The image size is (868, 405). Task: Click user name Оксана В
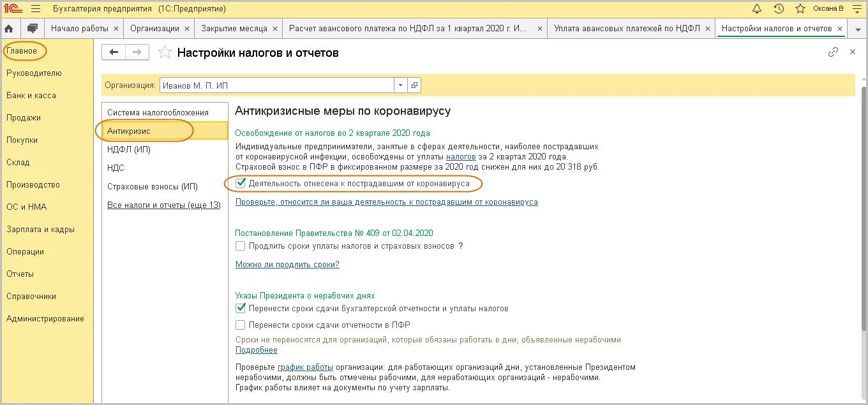[828, 9]
